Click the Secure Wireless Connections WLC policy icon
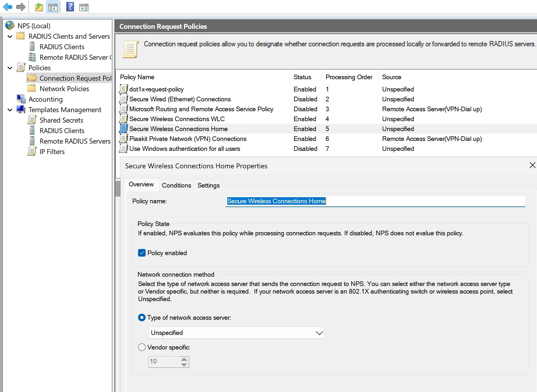The image size is (537, 392). 123,119
